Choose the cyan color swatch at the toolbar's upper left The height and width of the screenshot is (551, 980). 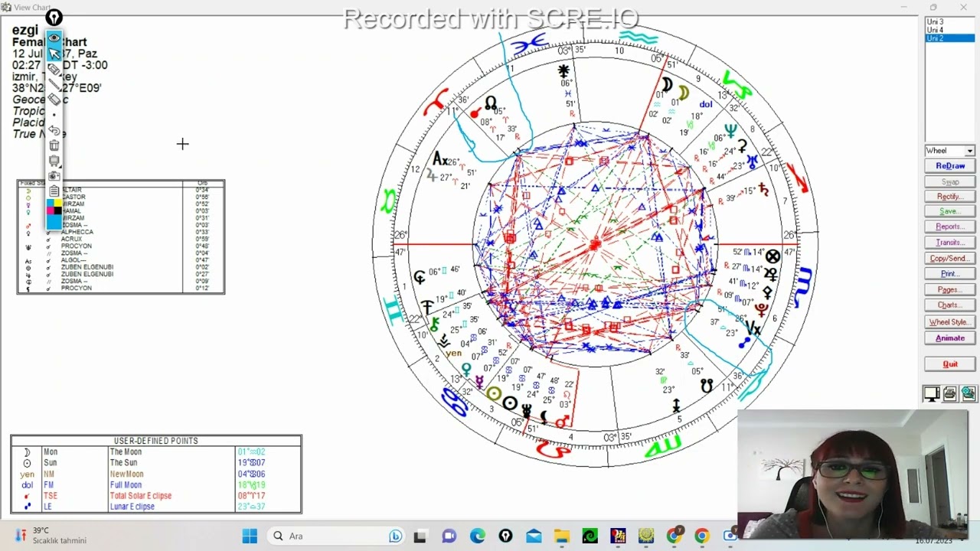click(x=51, y=203)
